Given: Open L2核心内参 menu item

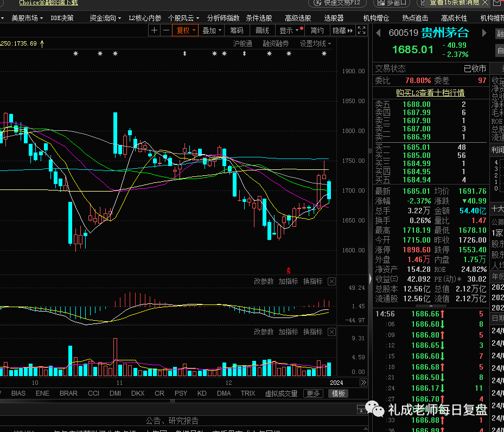Looking at the screenshot, I should [x=145, y=18].
